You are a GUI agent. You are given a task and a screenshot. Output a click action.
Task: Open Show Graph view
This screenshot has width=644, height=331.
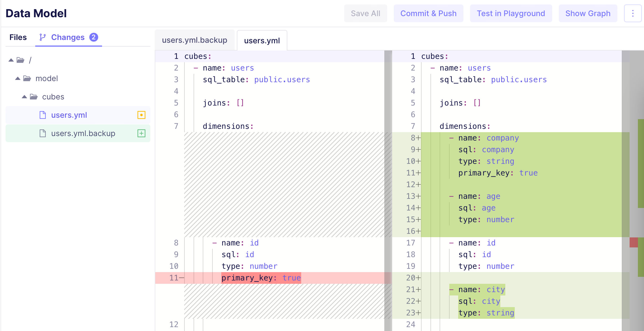click(588, 13)
